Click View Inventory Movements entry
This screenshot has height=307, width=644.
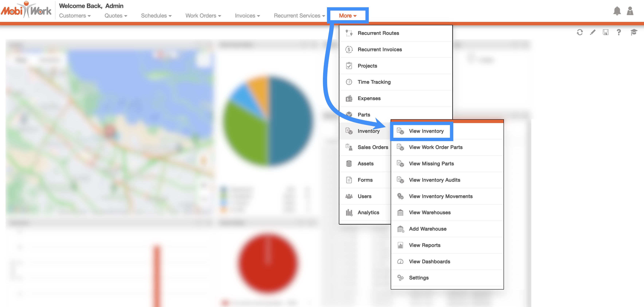(x=441, y=196)
